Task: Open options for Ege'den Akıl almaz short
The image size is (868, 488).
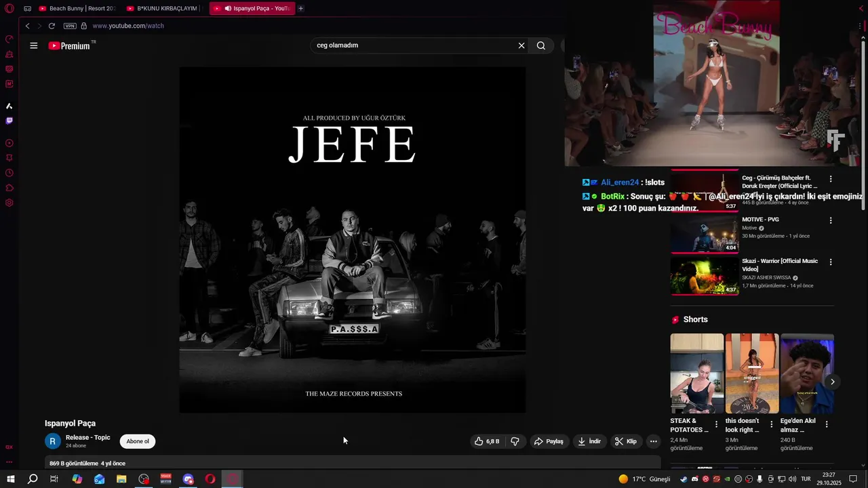Action: coord(826,424)
